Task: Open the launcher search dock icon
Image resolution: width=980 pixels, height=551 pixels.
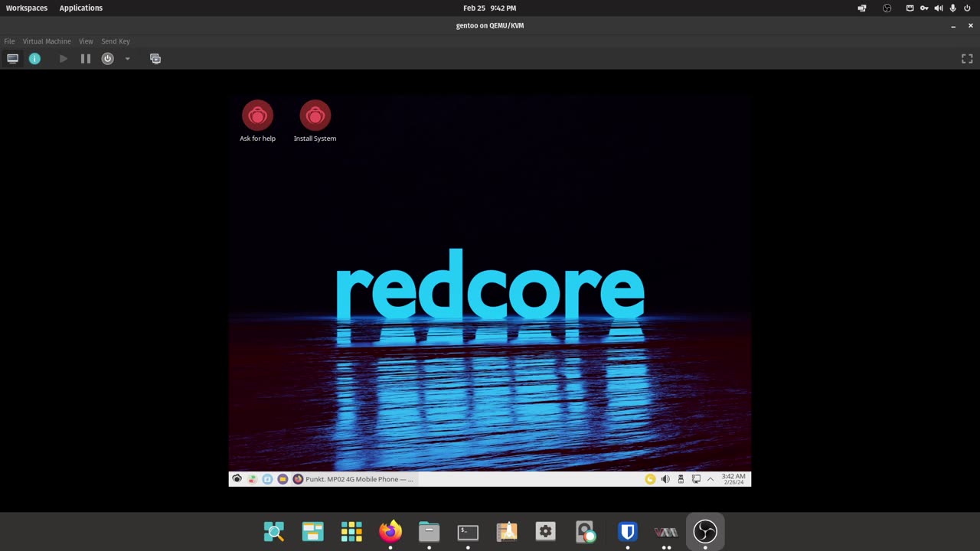Action: pyautogui.click(x=273, y=531)
